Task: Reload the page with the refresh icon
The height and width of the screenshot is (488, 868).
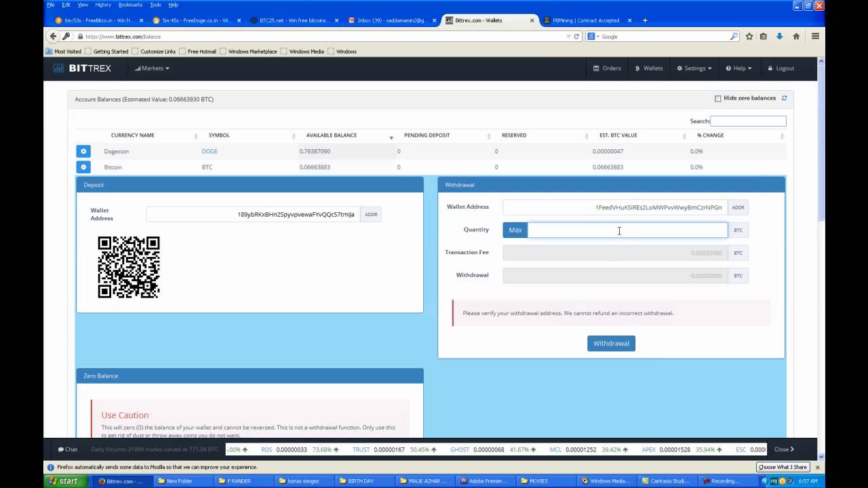Action: [x=577, y=37]
